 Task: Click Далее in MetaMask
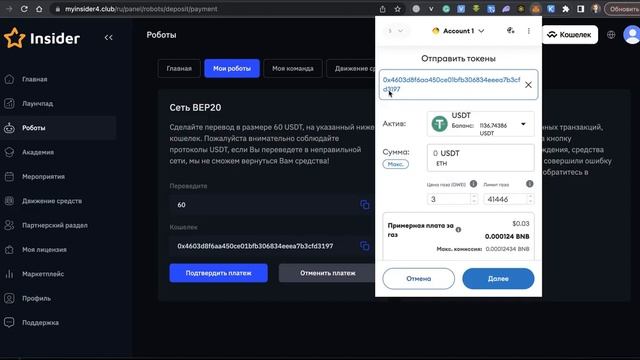tap(498, 279)
